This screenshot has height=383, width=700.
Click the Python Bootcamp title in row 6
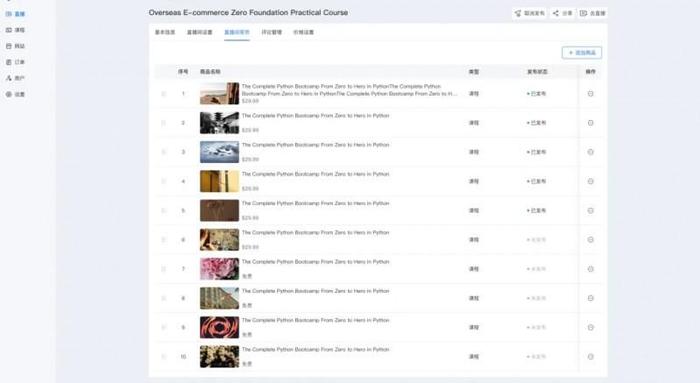tap(315, 233)
